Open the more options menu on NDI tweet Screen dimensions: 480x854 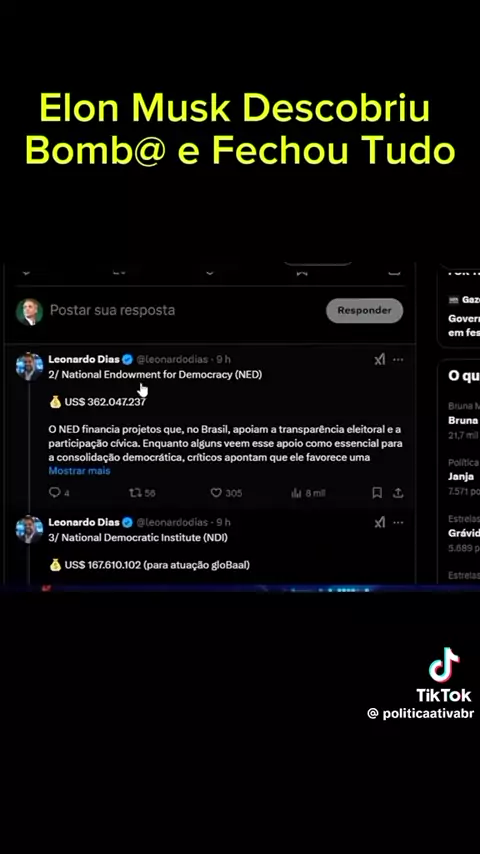398,522
